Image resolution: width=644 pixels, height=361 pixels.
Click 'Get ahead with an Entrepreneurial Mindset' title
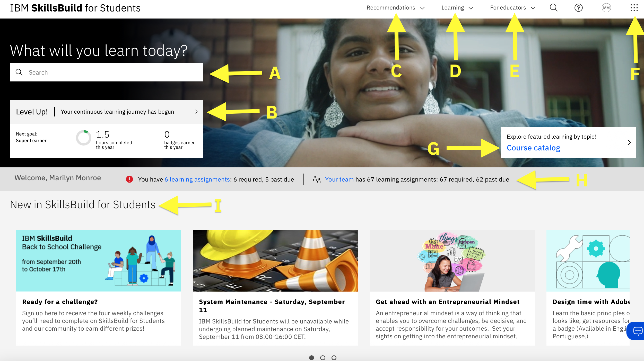point(448,302)
